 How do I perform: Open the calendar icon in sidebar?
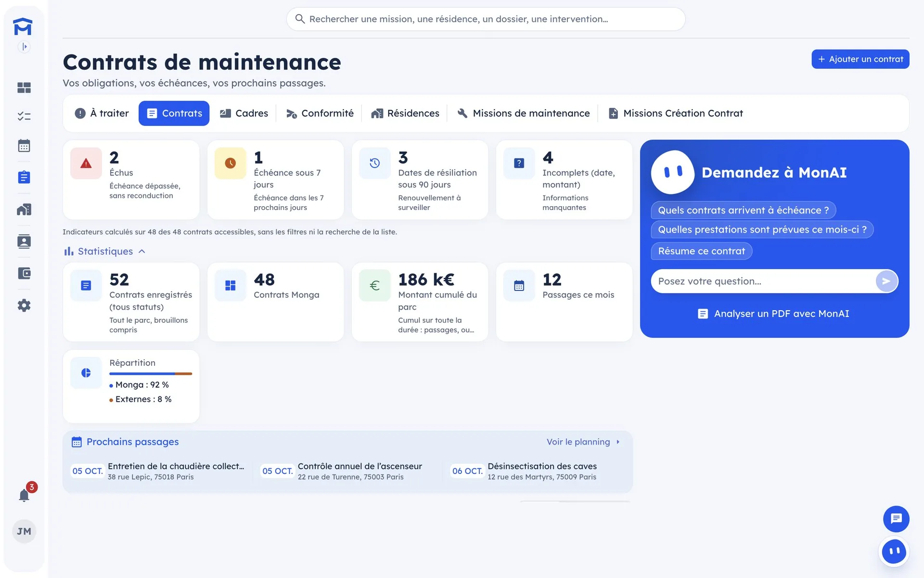[x=24, y=145]
